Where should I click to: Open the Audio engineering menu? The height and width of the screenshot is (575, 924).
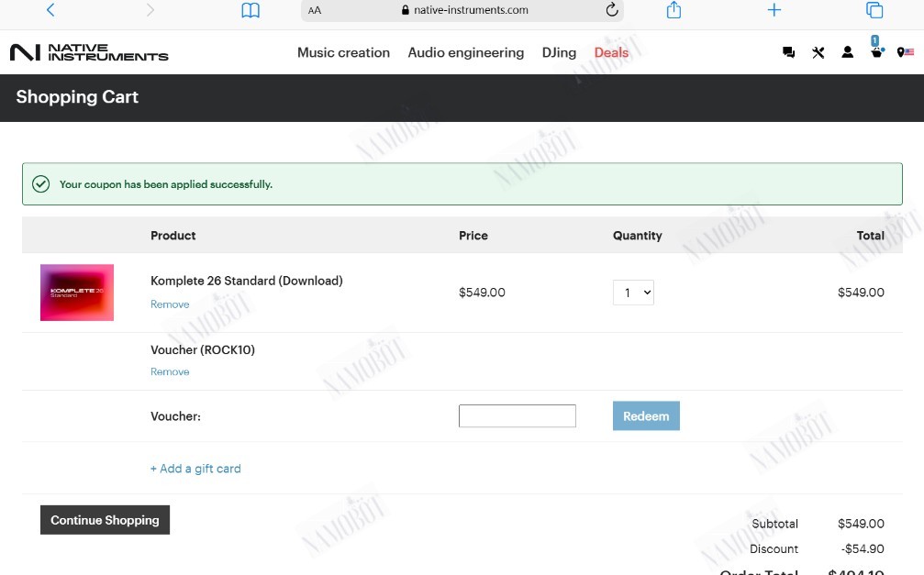tap(465, 52)
